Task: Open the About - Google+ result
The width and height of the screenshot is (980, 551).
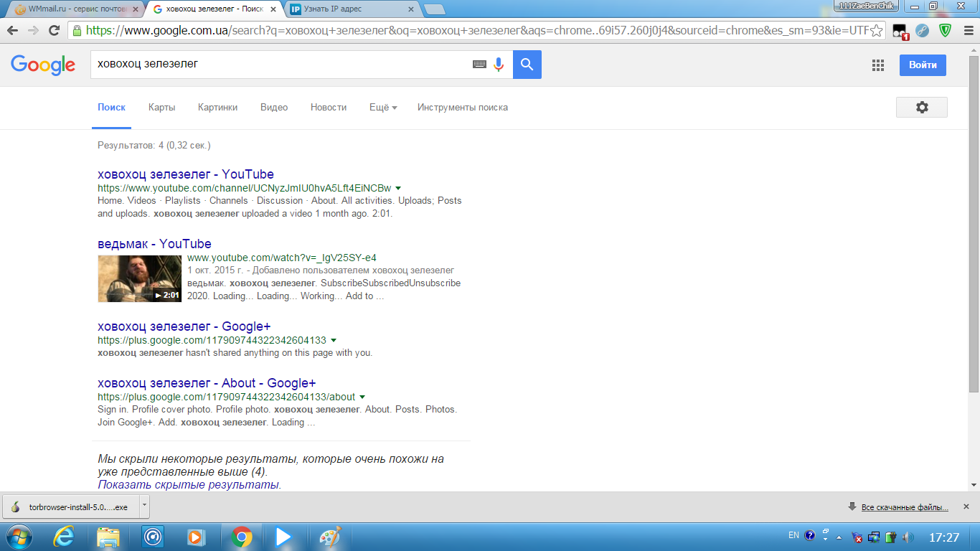Action: [207, 383]
